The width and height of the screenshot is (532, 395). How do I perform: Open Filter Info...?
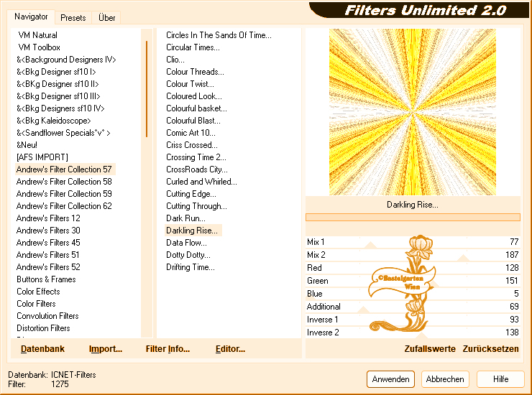pos(168,349)
